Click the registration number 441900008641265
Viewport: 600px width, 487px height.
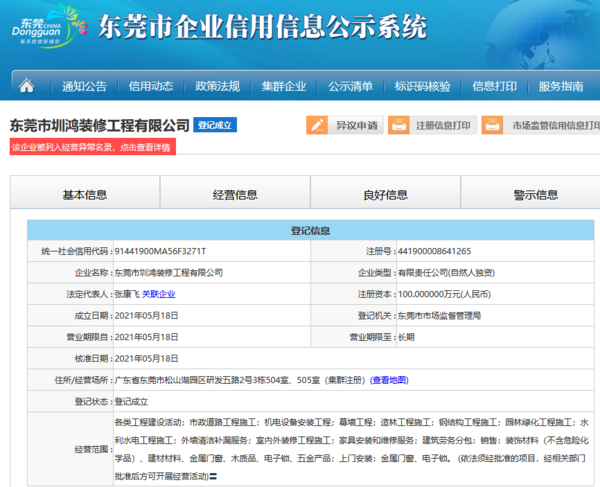434,251
